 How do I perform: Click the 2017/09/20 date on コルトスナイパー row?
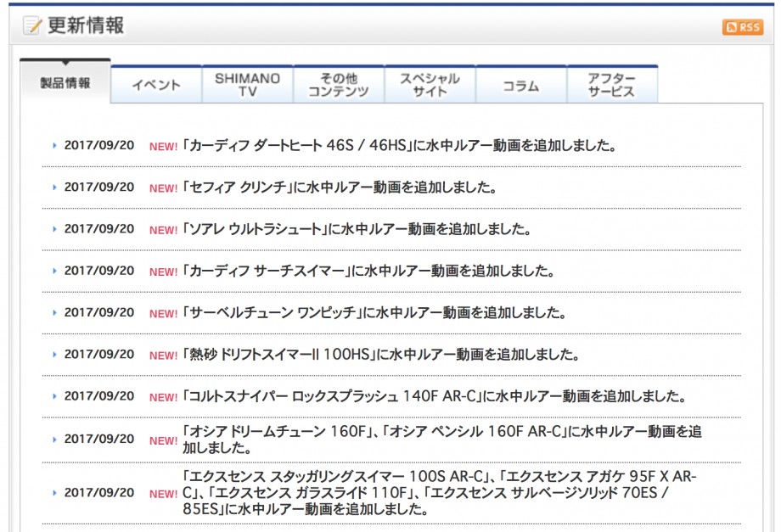[x=99, y=396]
